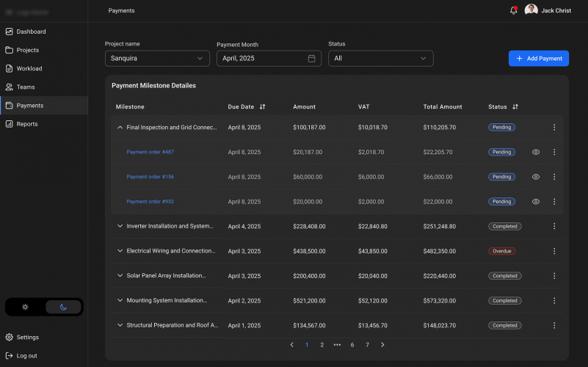Switch to light mode sun toggle
The width and height of the screenshot is (588, 367).
coord(25,307)
